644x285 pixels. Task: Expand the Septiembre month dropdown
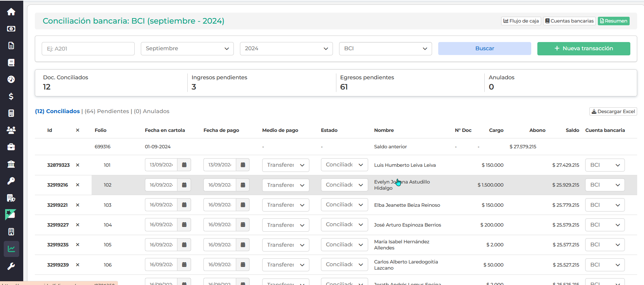187,49
